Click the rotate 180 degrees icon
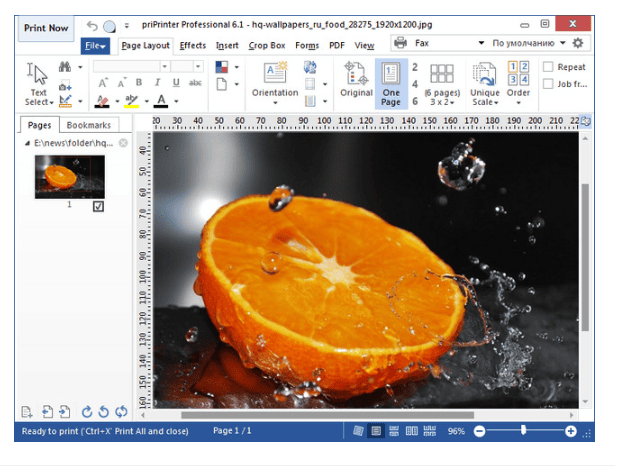This screenshot has width=618, height=467. (x=121, y=412)
